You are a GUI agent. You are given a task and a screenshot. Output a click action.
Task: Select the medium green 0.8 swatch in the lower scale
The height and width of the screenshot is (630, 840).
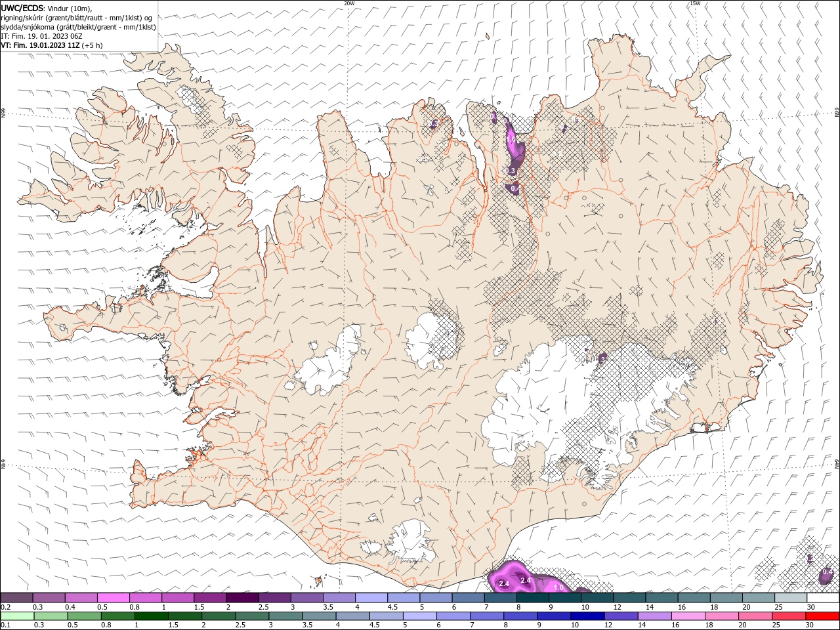coord(118,616)
